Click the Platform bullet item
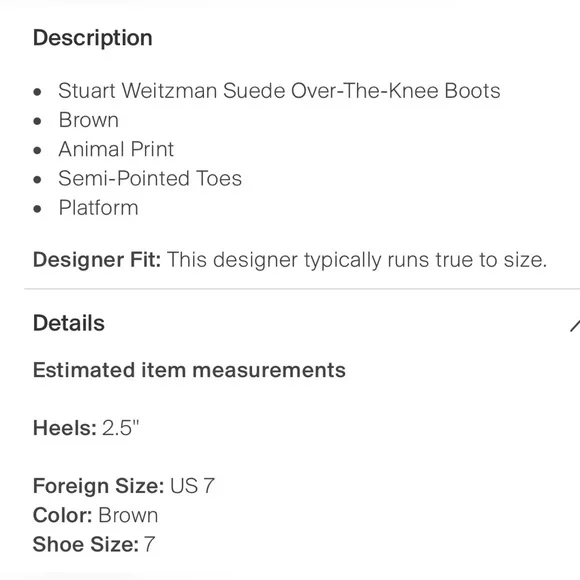 [98, 208]
